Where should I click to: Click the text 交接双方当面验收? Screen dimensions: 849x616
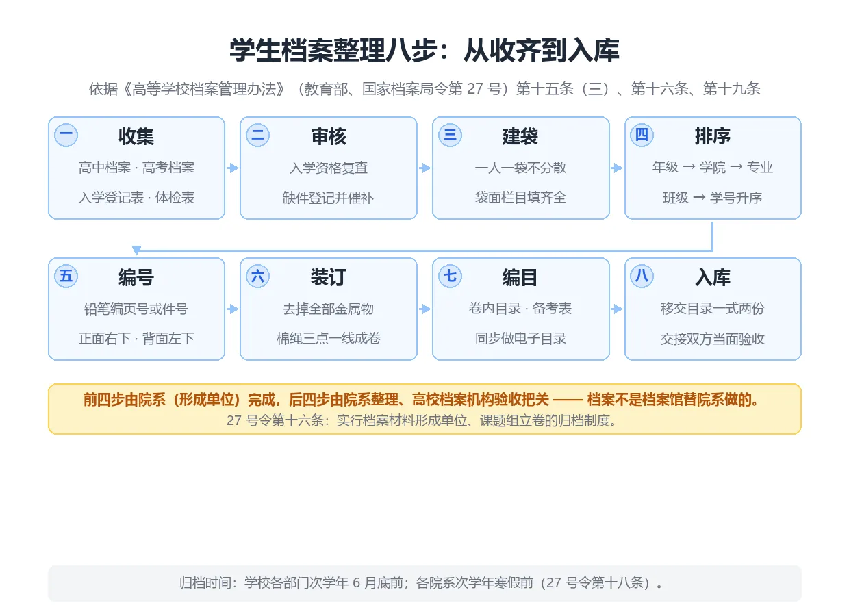tap(713, 339)
